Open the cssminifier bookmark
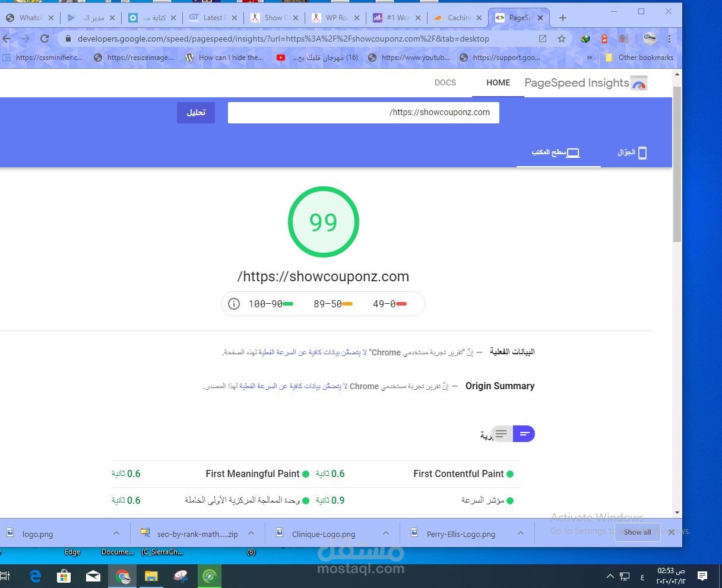The height and width of the screenshot is (588, 722). [x=43, y=58]
